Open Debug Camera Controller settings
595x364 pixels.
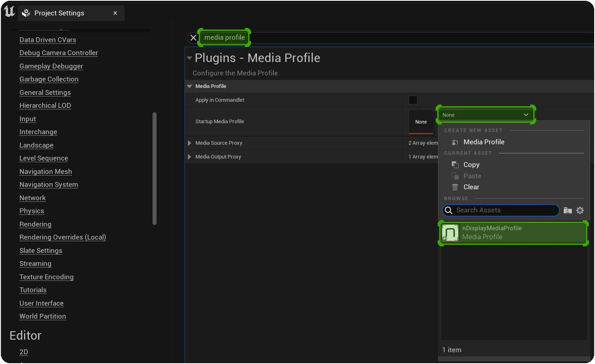(x=59, y=53)
